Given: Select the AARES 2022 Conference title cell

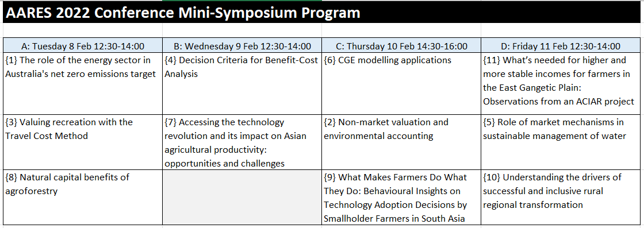Looking at the screenshot, I should [322, 13].
